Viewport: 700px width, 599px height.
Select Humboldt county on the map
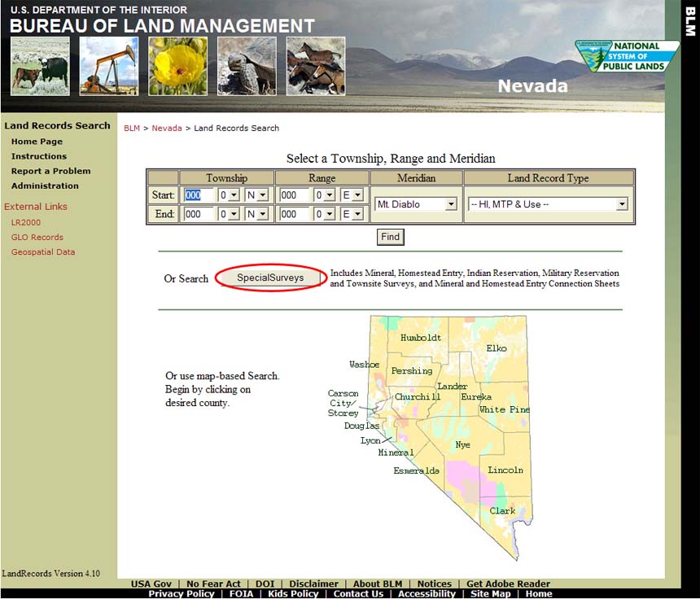(x=421, y=338)
